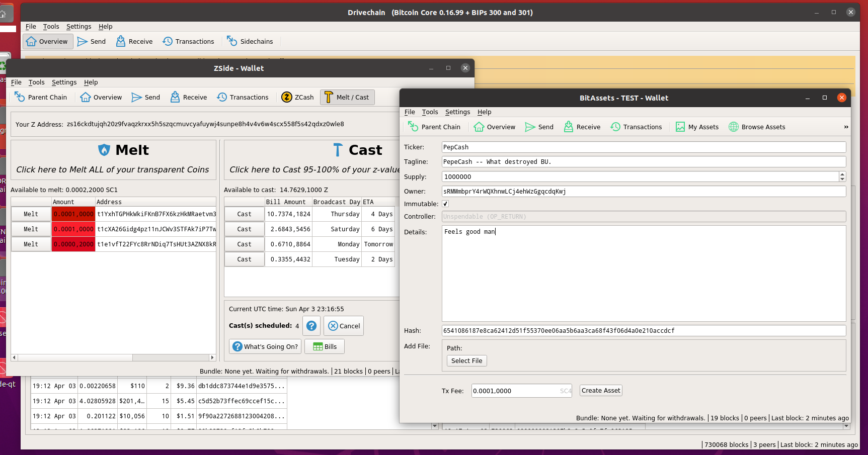Click the Hash field
The height and width of the screenshot is (455, 868).
(644, 331)
